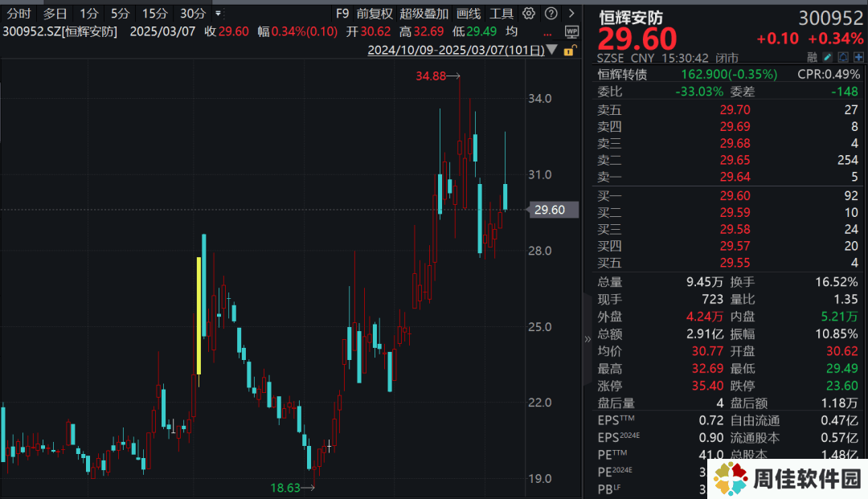This screenshot has height=499, width=868.
Task: Click the 买三 29.58 order row
Action: point(727,229)
